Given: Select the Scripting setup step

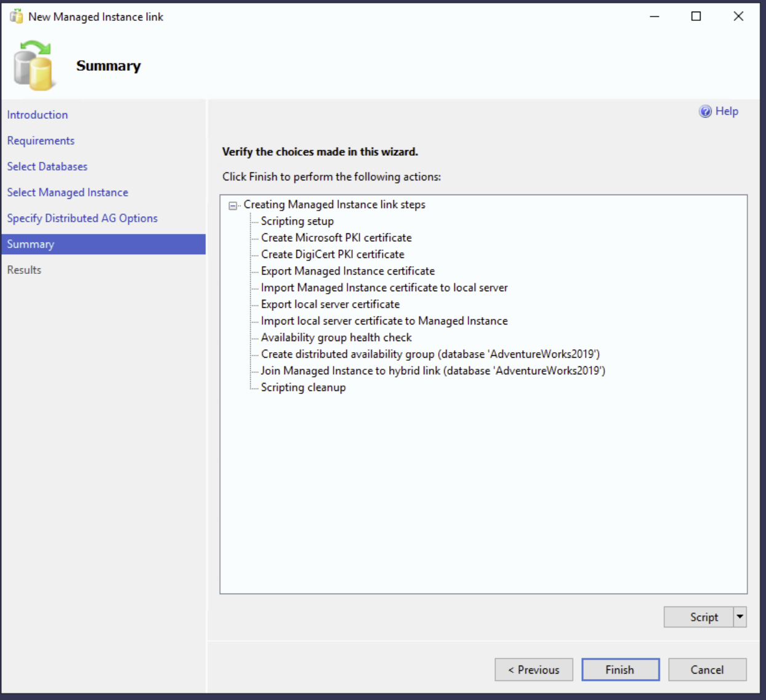Looking at the screenshot, I should coord(297,221).
